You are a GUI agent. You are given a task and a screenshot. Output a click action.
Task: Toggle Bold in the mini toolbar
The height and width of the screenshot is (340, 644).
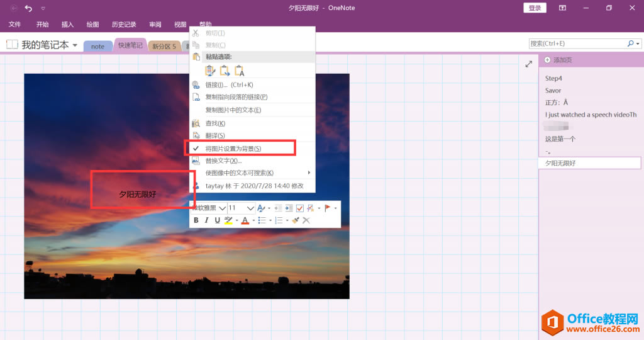[196, 220]
